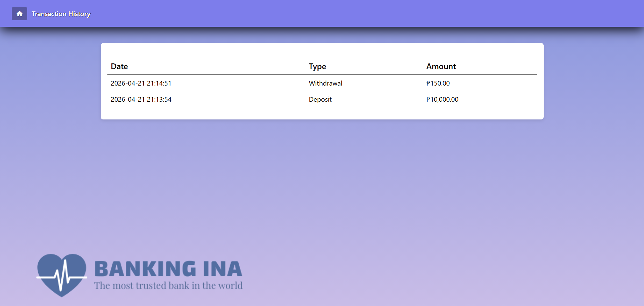Click the word 'History' in header title

pos(79,14)
